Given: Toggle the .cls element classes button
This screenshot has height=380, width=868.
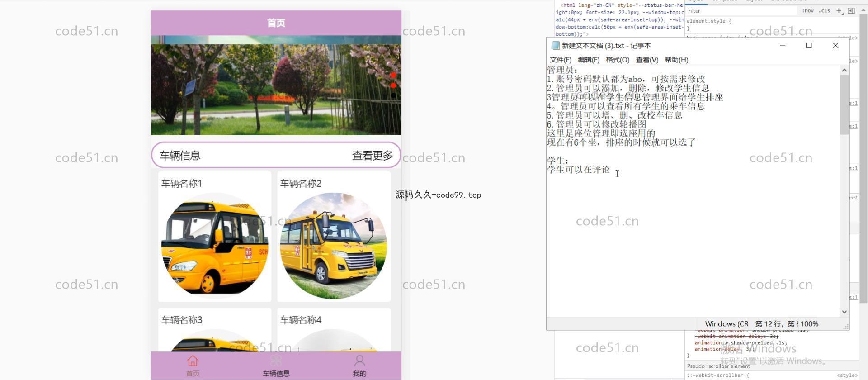Looking at the screenshot, I should [825, 10].
